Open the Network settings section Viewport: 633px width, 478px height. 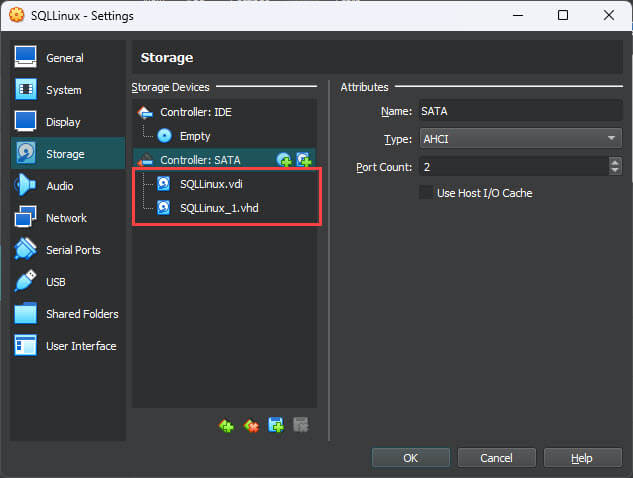point(66,218)
